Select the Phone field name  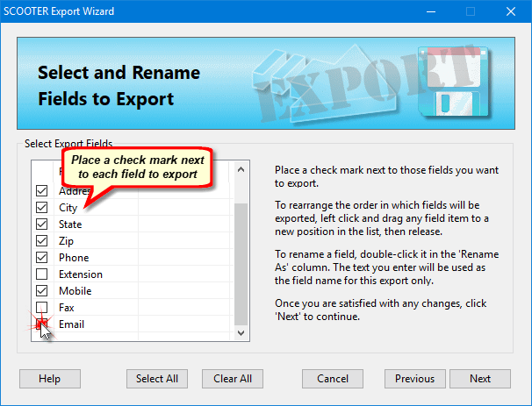click(x=74, y=258)
